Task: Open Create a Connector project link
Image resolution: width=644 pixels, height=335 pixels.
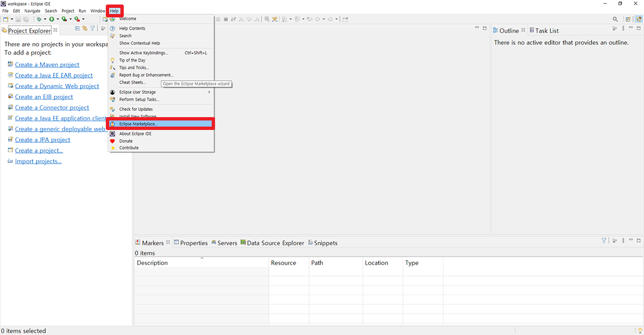Action: (52, 108)
